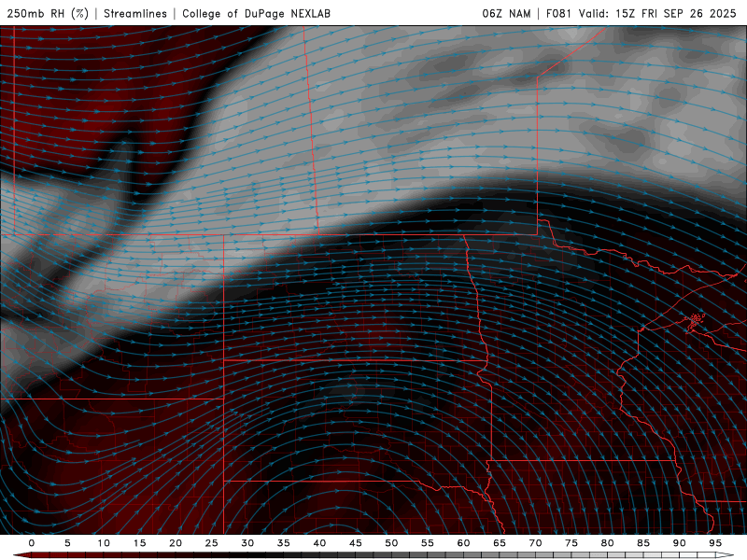
Task: Click the "50" color scale label
Action: (x=391, y=543)
